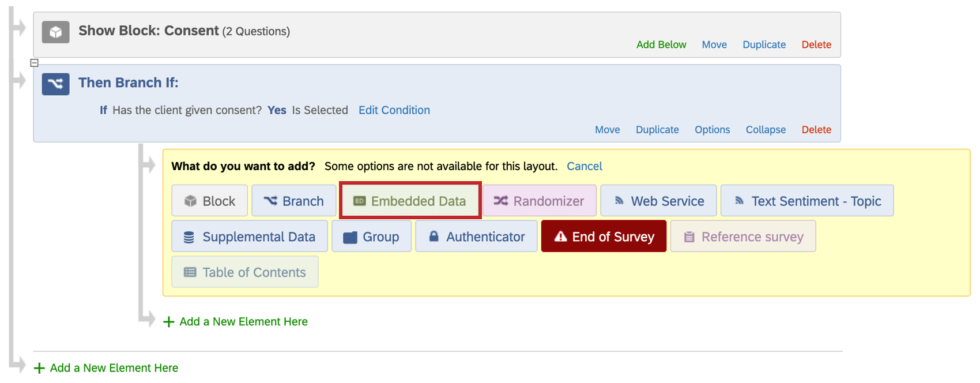The width and height of the screenshot is (980, 383).
Task: Click Add Below on Consent block
Action: point(661,44)
